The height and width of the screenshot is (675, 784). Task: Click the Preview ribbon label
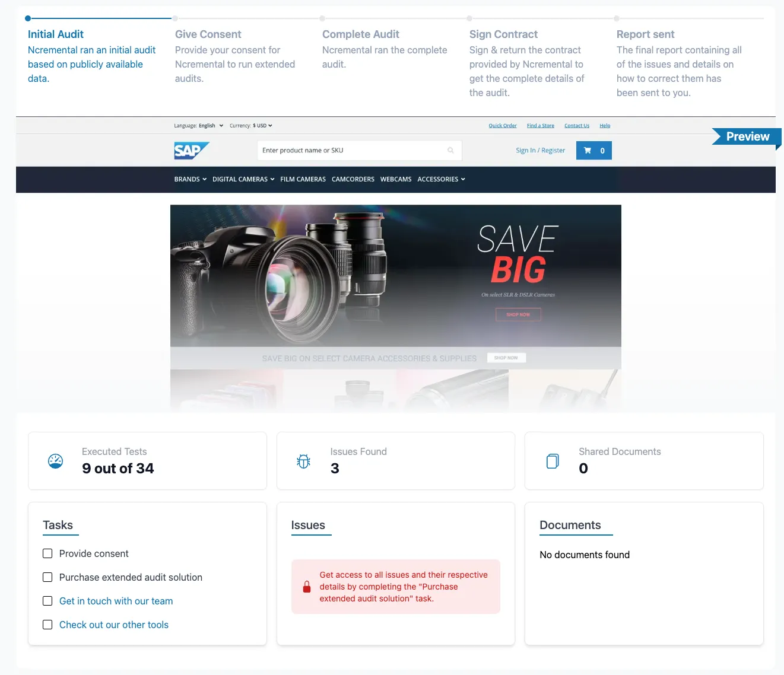click(x=748, y=136)
